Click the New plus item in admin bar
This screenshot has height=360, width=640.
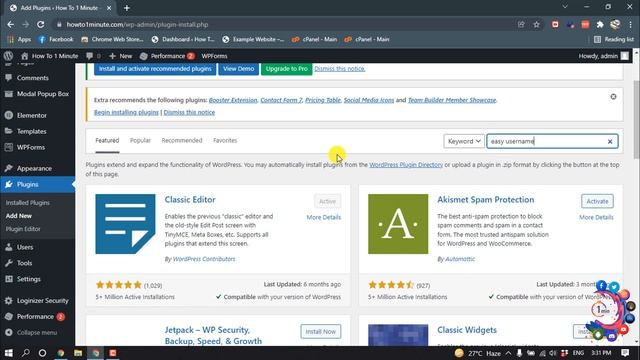click(121, 56)
